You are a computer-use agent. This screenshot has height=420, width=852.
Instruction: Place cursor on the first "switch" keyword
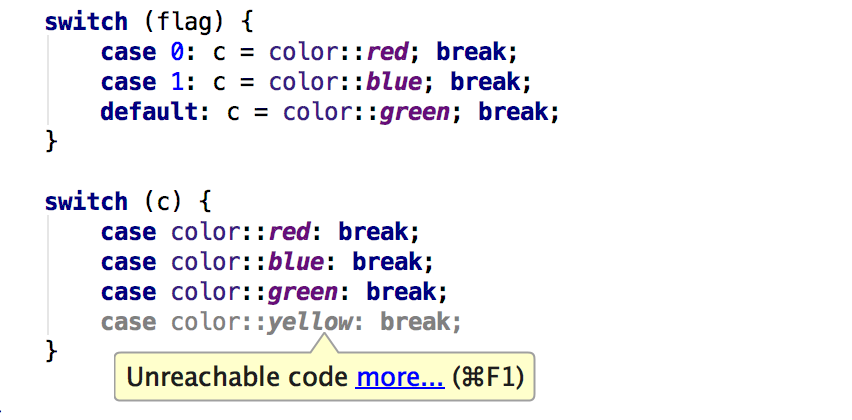(86, 22)
